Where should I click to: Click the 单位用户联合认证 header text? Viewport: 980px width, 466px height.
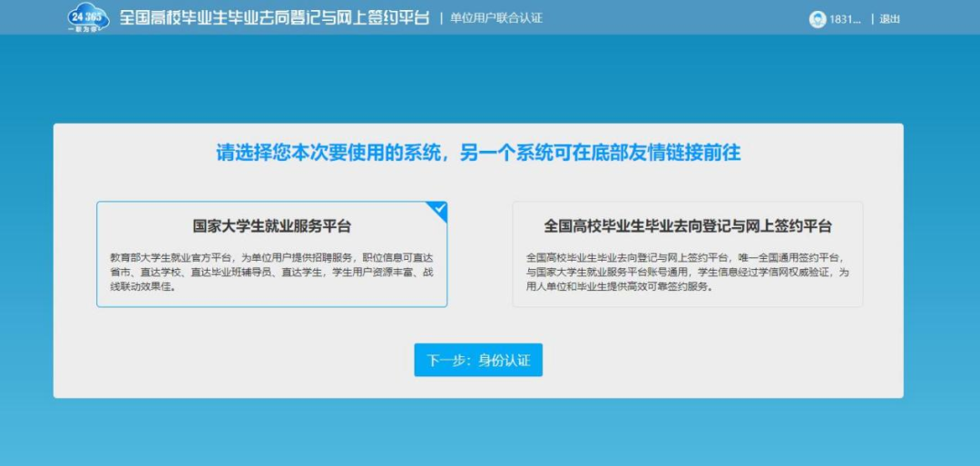[496, 18]
